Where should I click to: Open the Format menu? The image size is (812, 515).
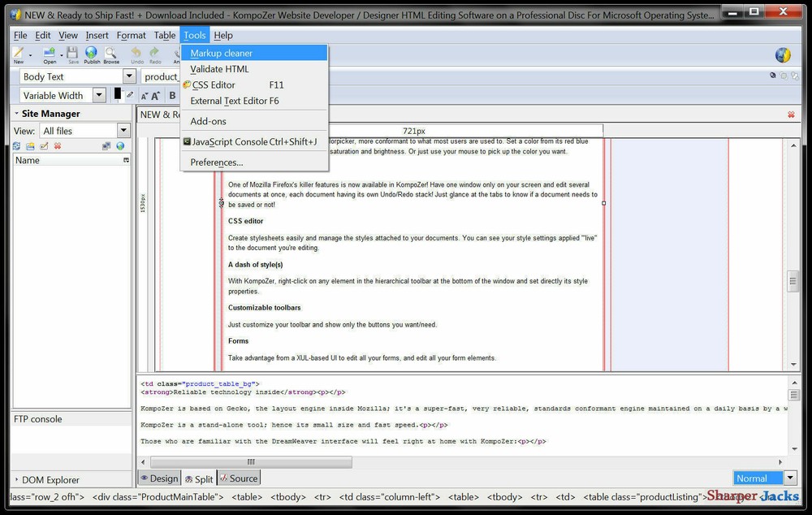(131, 35)
